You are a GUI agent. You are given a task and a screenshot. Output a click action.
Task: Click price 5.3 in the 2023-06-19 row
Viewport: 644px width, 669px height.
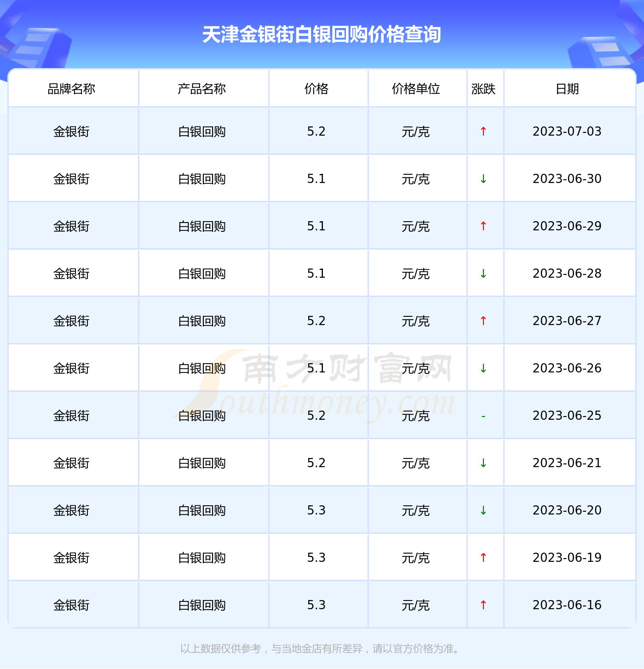tap(316, 558)
